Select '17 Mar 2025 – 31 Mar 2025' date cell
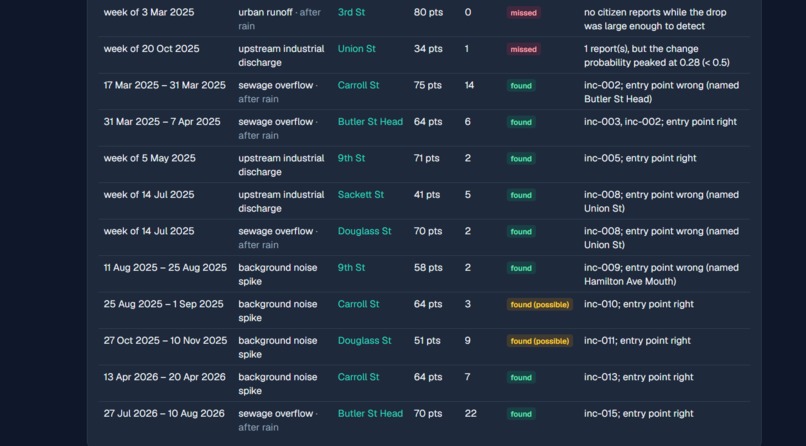The image size is (806, 446). (x=164, y=85)
